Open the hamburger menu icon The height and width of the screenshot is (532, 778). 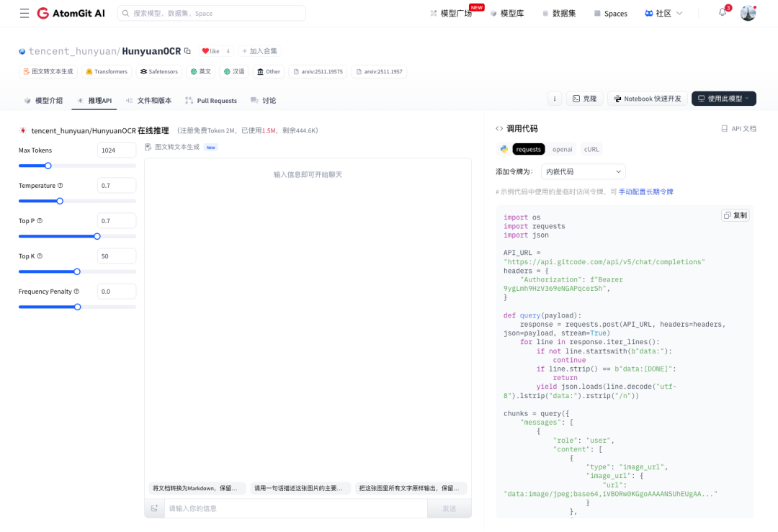pos(24,14)
